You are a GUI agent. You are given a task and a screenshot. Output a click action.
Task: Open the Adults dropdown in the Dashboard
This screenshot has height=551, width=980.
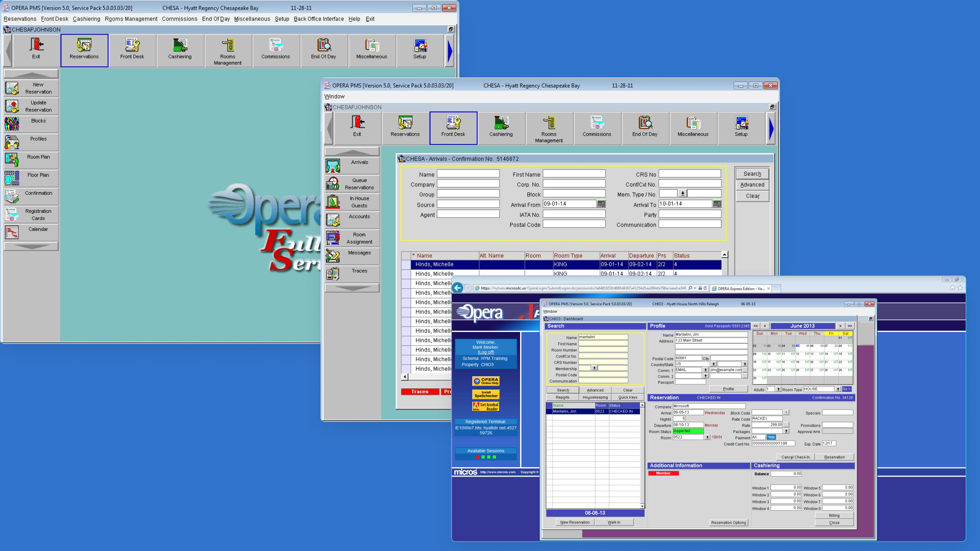[x=778, y=389]
